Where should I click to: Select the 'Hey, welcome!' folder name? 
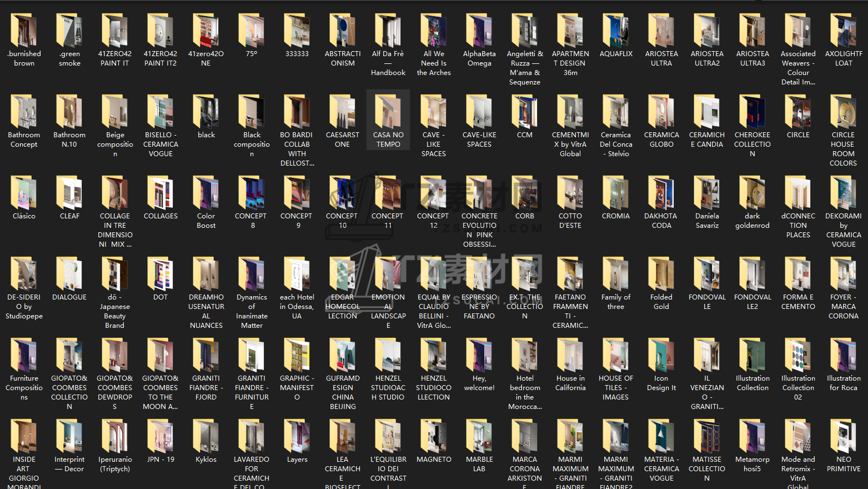point(479,383)
